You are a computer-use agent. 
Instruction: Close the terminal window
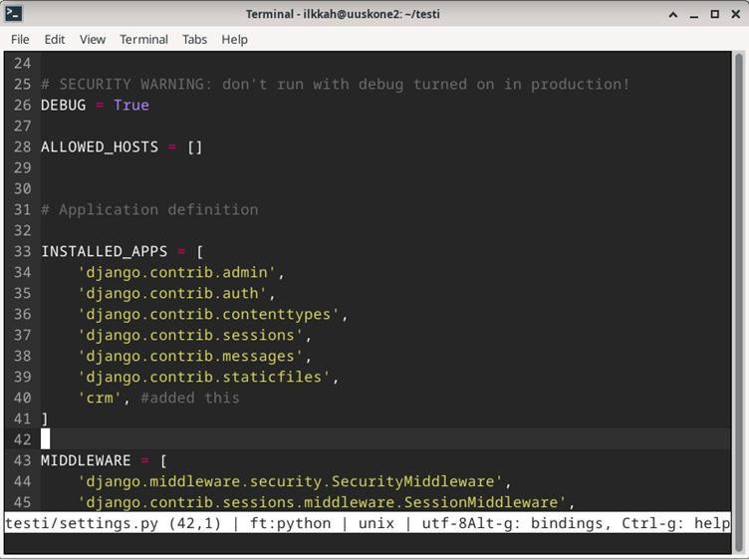pos(734,14)
